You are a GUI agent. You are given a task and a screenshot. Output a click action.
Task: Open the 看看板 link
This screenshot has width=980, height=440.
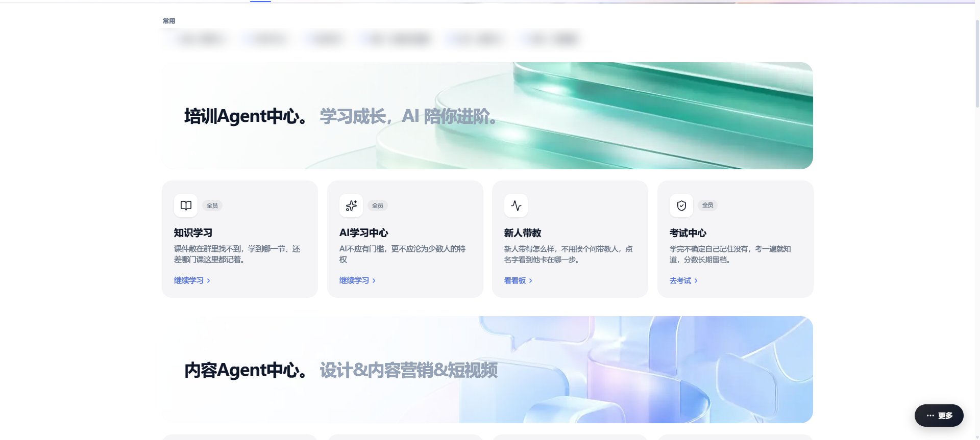coord(518,280)
